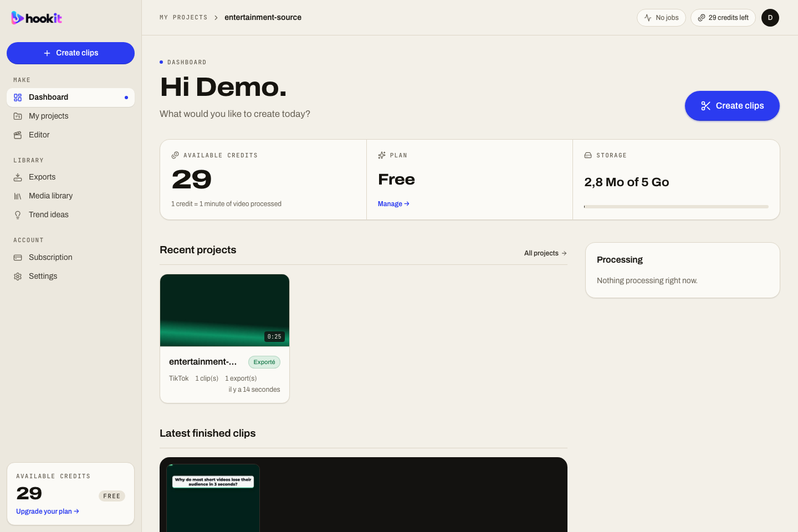The height and width of the screenshot is (532, 798).
Task: Click the scissors icon on Create clips
Action: click(x=705, y=106)
